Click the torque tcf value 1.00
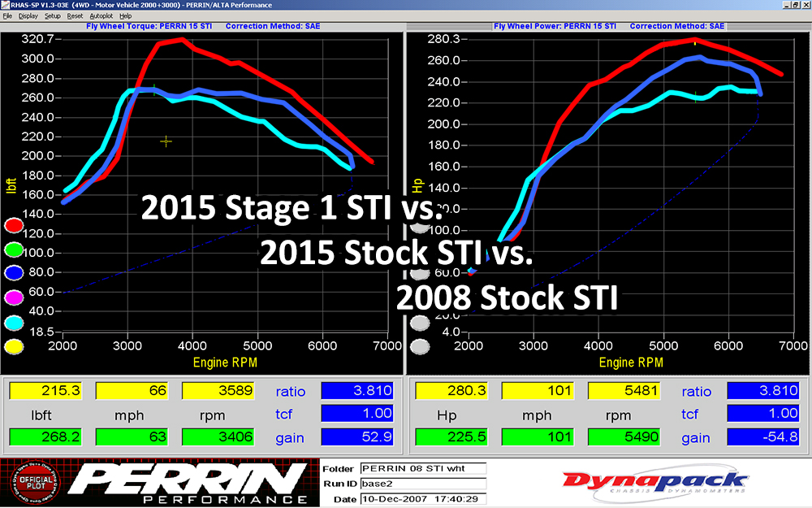This screenshot has height=508, width=812. (357, 413)
